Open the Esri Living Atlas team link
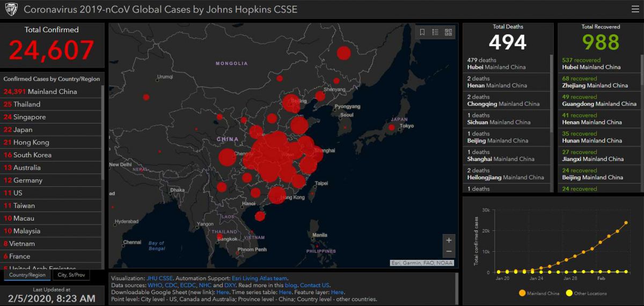 point(259,278)
